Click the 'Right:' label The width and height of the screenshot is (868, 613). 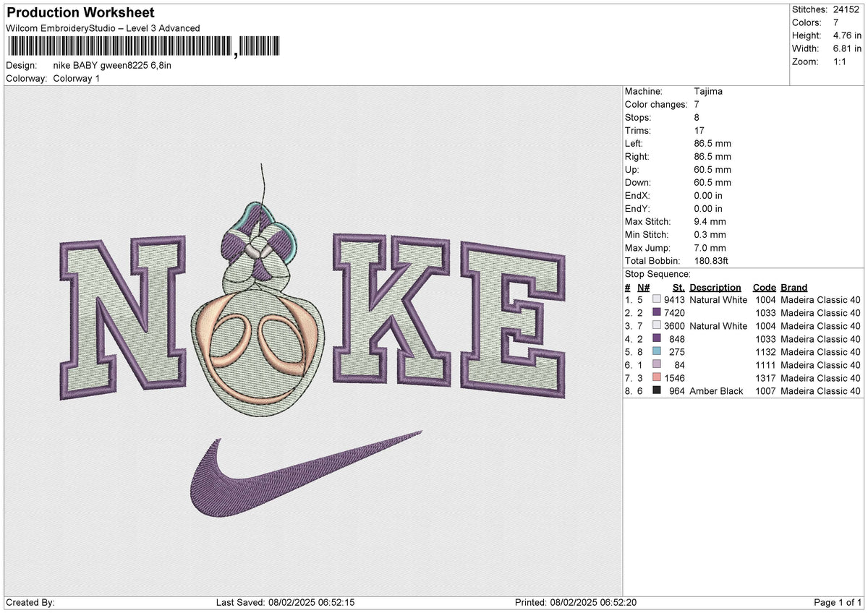point(637,156)
